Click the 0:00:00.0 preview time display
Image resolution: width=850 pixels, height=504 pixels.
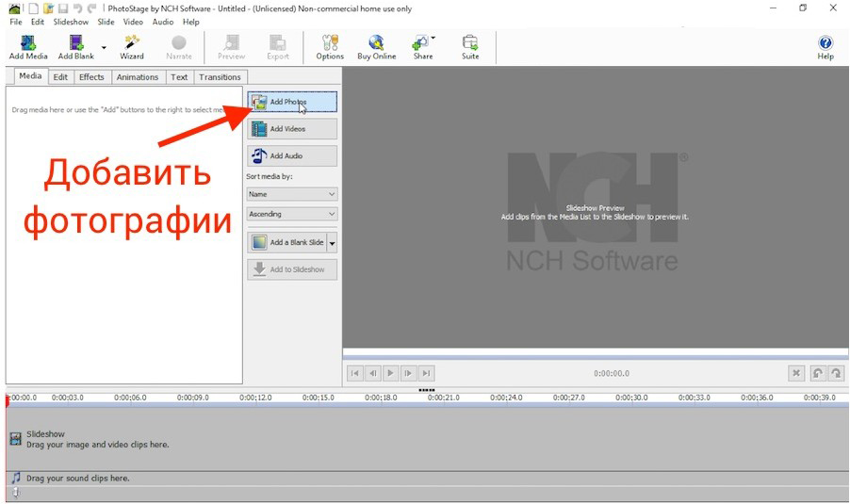point(612,373)
